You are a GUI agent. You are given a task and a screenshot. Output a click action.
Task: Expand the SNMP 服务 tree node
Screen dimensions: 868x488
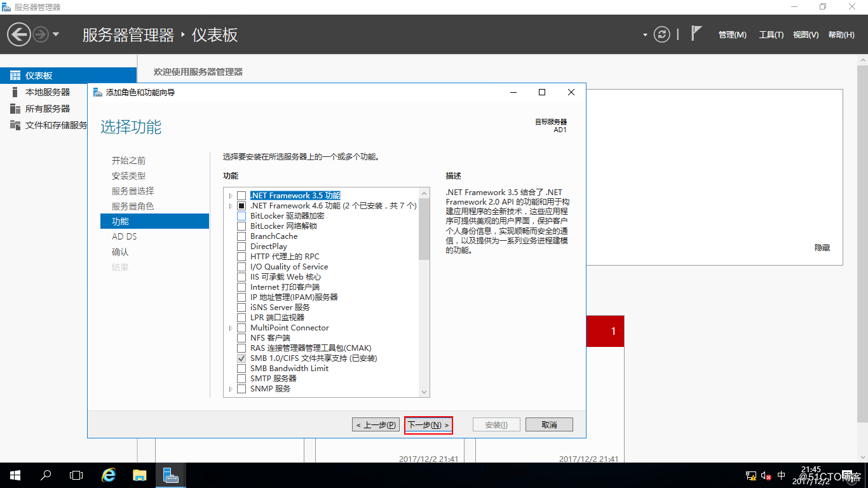click(x=231, y=389)
